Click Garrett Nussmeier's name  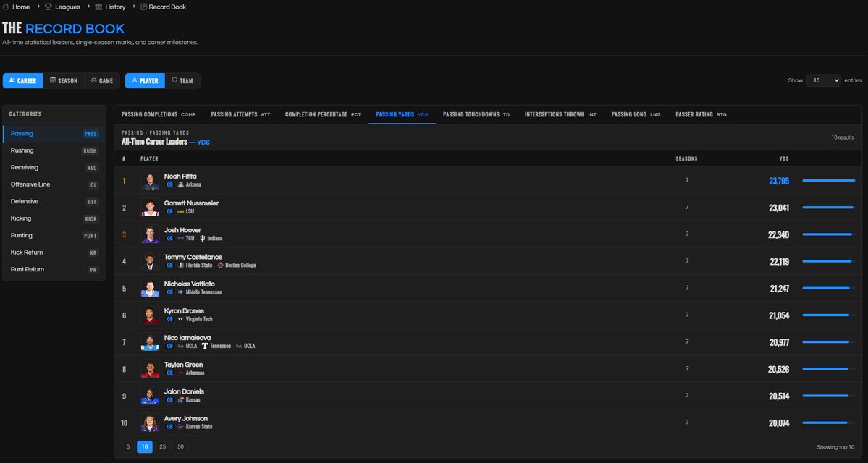click(x=191, y=203)
